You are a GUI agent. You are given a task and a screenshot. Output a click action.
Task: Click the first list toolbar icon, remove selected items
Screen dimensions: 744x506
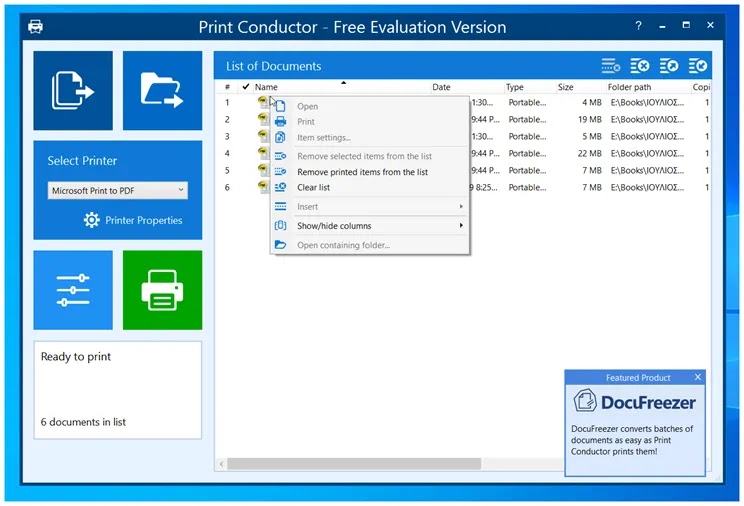pyautogui.click(x=610, y=66)
